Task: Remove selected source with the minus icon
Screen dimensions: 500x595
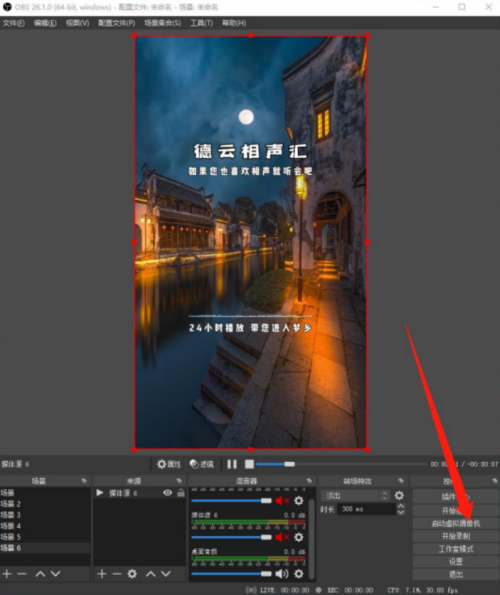Action: 117,573
